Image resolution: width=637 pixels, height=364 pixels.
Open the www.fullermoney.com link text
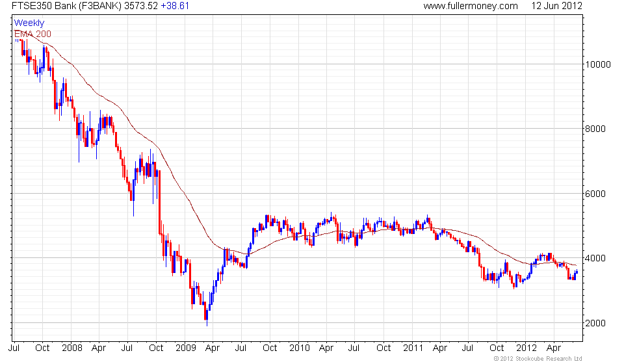click(471, 6)
